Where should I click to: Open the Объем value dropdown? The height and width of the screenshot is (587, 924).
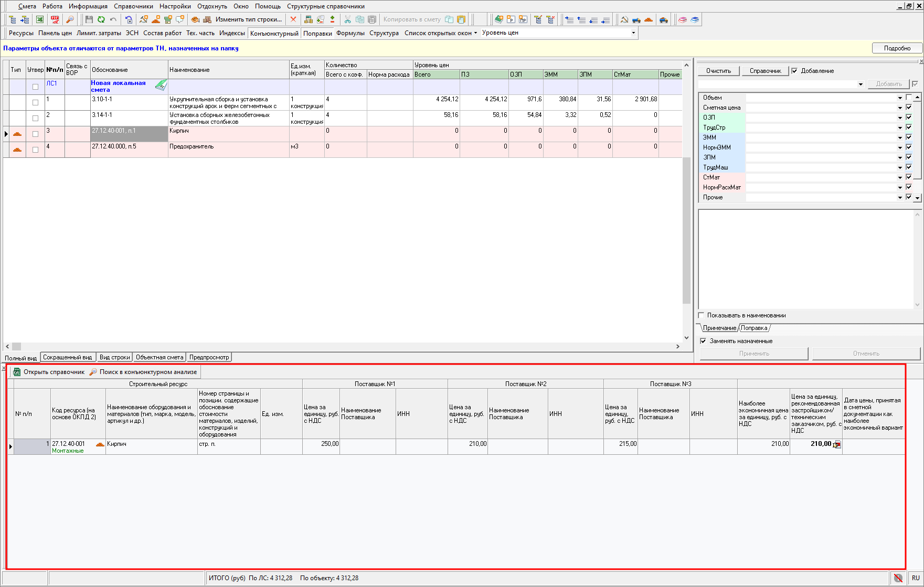click(x=900, y=98)
